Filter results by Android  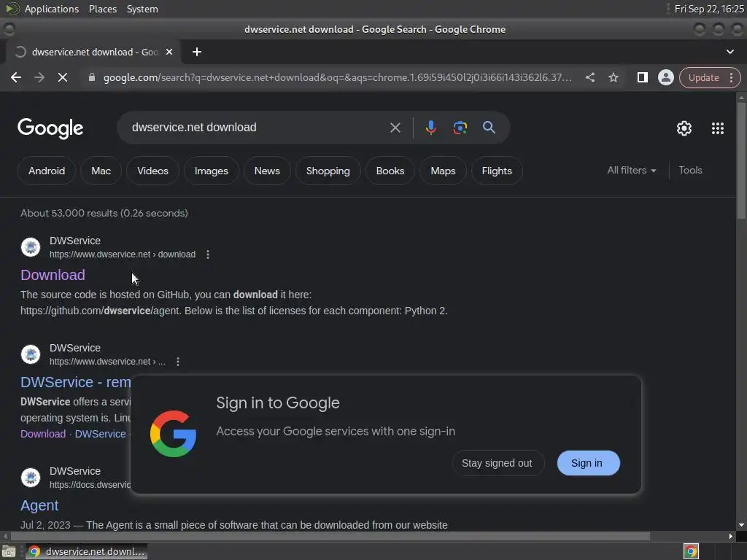46,171
